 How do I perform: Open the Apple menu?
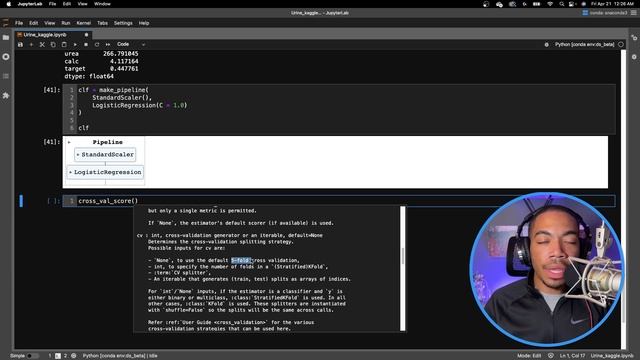click(x=9, y=4)
